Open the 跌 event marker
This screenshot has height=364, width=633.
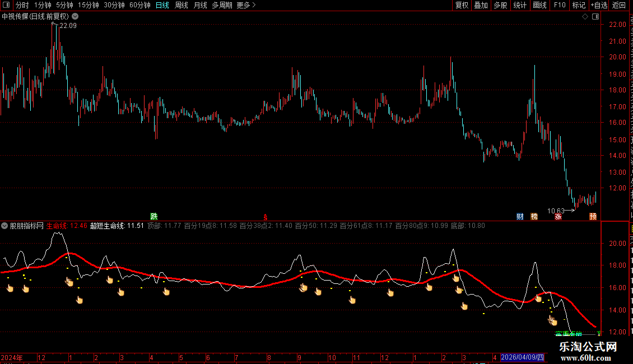pyautogui.click(x=154, y=217)
